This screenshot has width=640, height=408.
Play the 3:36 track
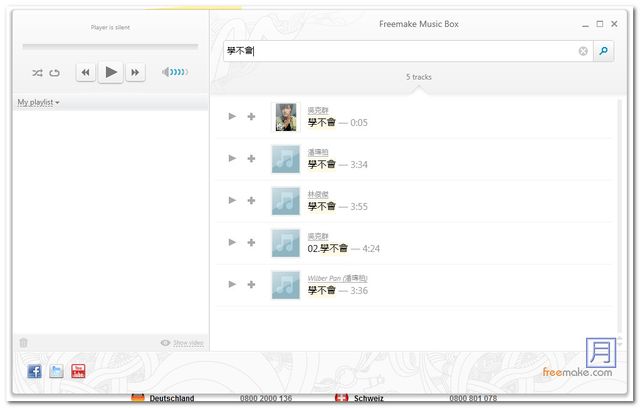click(232, 284)
